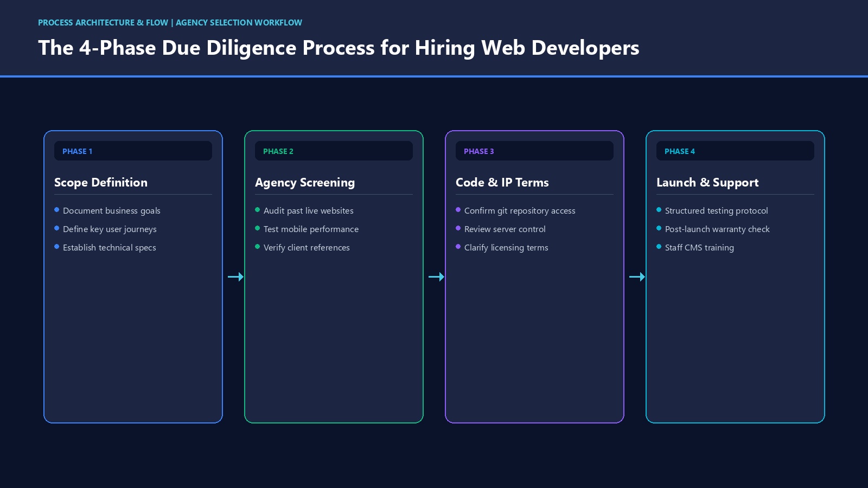Select the slide title about 4-Phase Due Diligence
This screenshot has height=488, width=868.
click(339, 48)
